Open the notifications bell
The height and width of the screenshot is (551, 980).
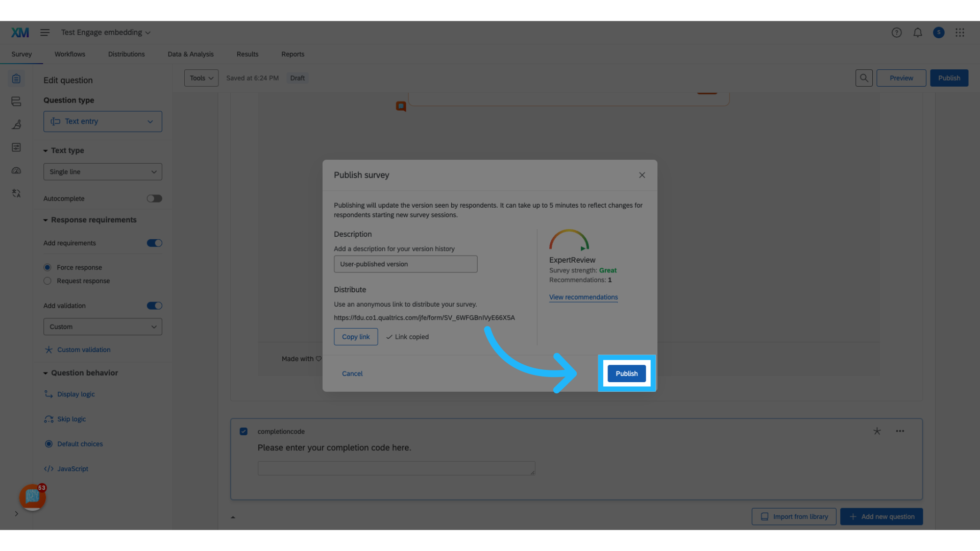click(918, 33)
